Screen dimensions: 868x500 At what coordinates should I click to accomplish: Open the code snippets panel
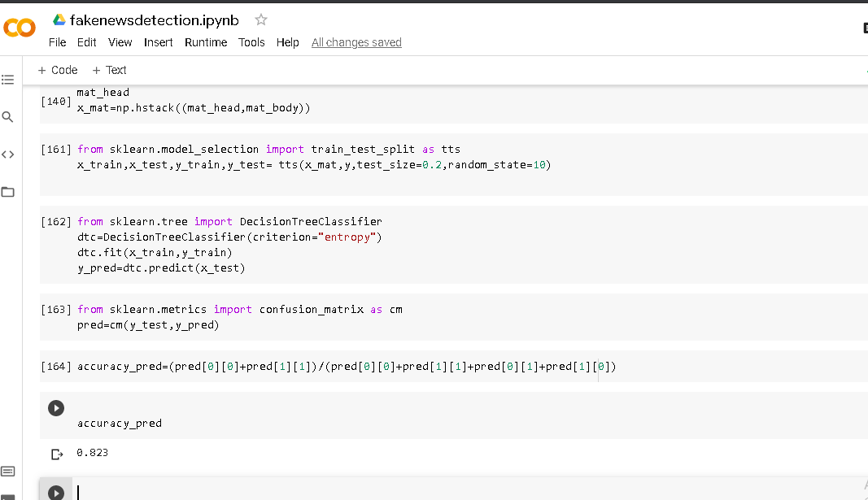(8, 154)
